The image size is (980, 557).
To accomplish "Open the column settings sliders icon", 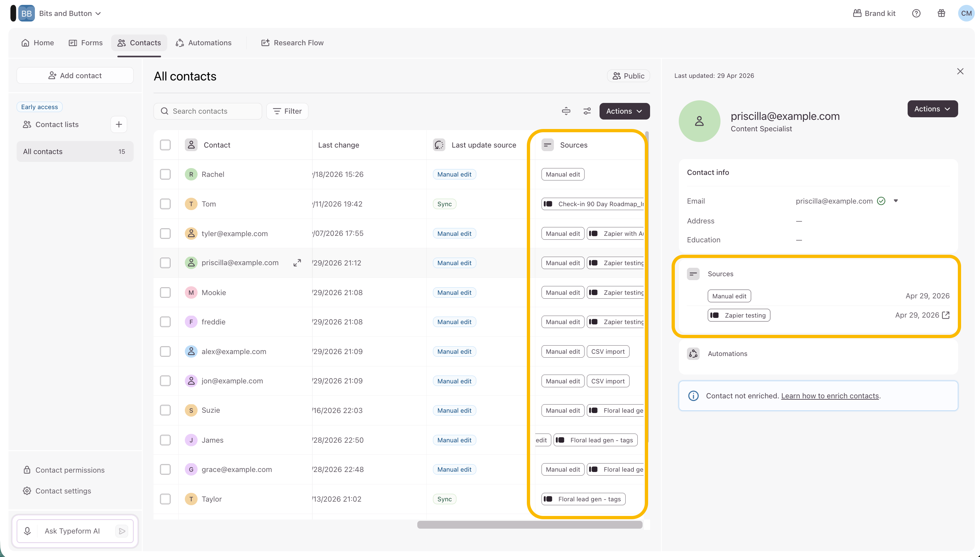I will [587, 111].
